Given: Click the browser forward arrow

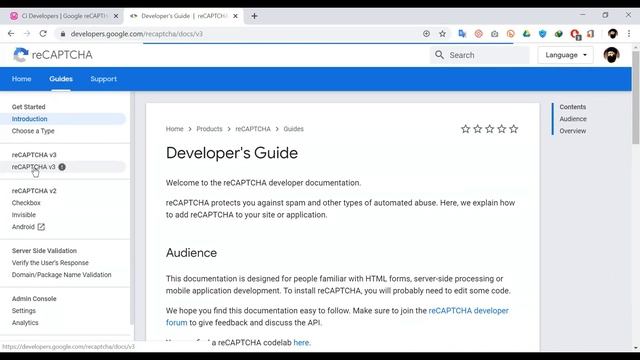Looking at the screenshot, I should 27,34.
